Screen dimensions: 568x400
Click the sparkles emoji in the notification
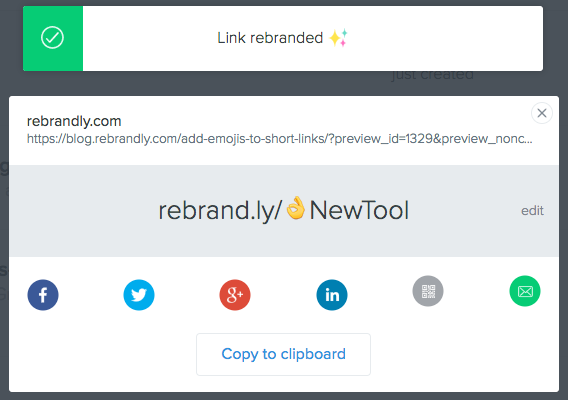point(338,38)
